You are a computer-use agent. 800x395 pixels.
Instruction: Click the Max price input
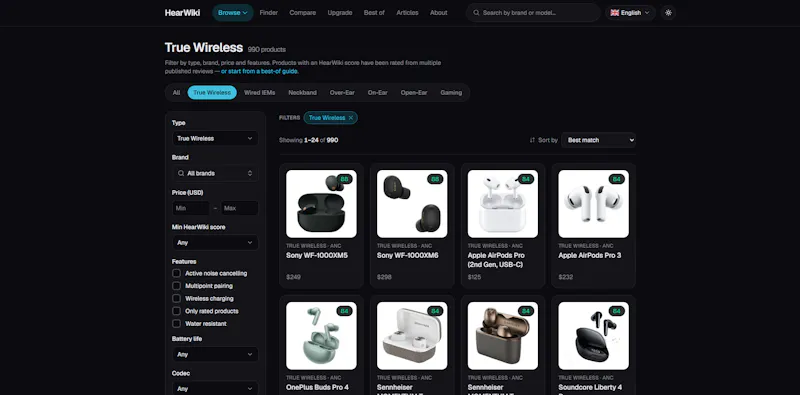pyautogui.click(x=240, y=208)
